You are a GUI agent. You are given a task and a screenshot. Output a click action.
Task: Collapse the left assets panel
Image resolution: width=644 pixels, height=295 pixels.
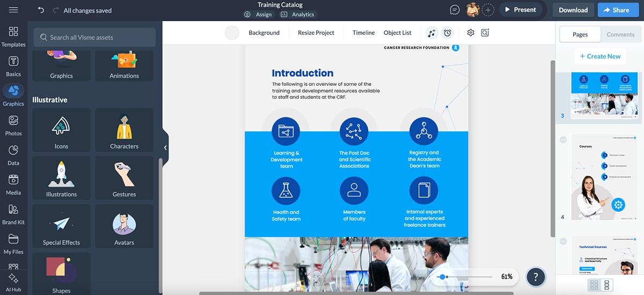pos(165,147)
